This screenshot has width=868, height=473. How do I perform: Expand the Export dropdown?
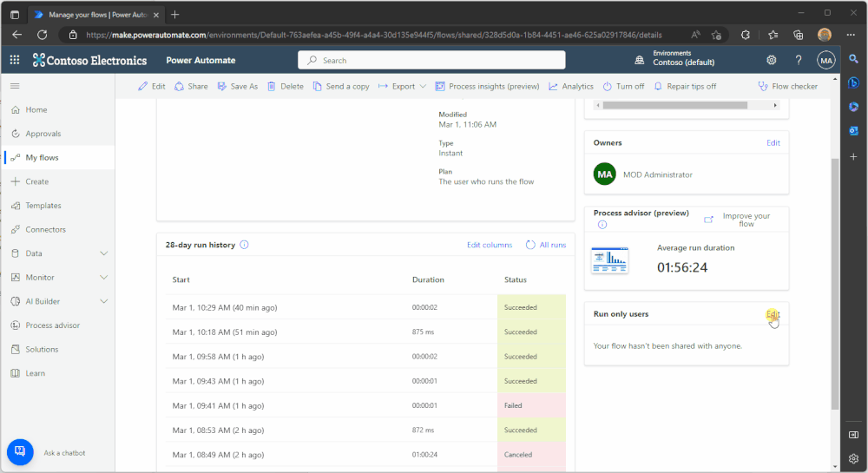(x=423, y=86)
